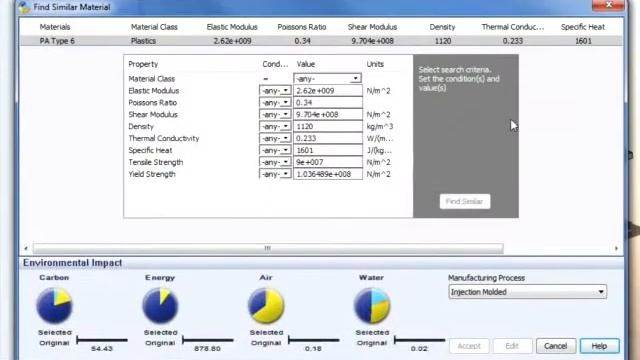Click the 1120 density cell in material row

click(x=443, y=41)
